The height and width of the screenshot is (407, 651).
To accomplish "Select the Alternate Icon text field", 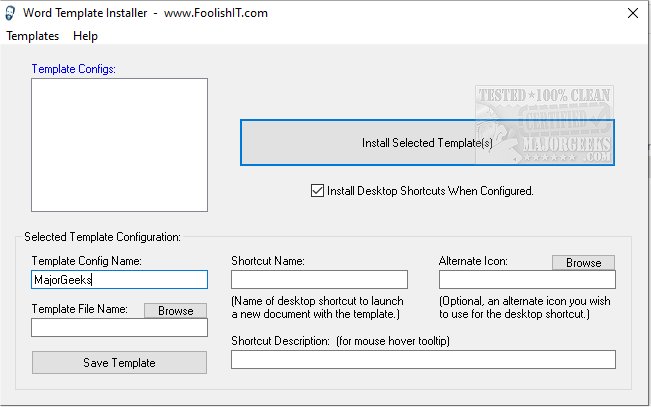I will coord(526,280).
